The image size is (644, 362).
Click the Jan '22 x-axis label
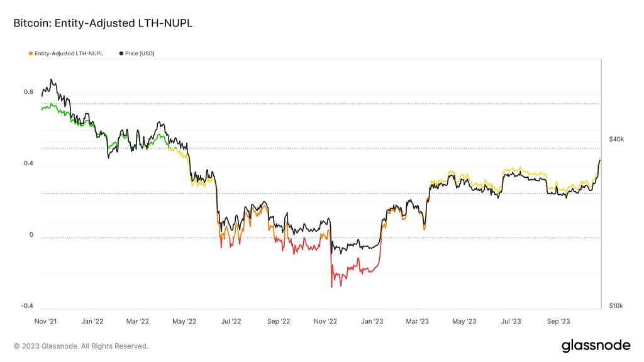click(x=92, y=321)
